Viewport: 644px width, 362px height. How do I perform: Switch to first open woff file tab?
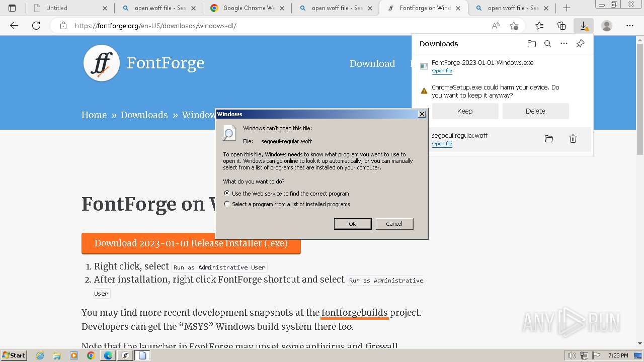(x=158, y=8)
